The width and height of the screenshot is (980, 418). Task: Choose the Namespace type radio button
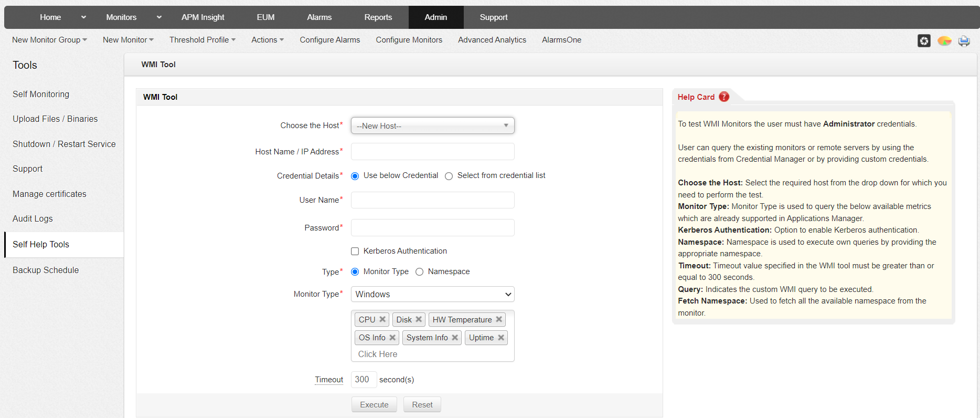(420, 272)
